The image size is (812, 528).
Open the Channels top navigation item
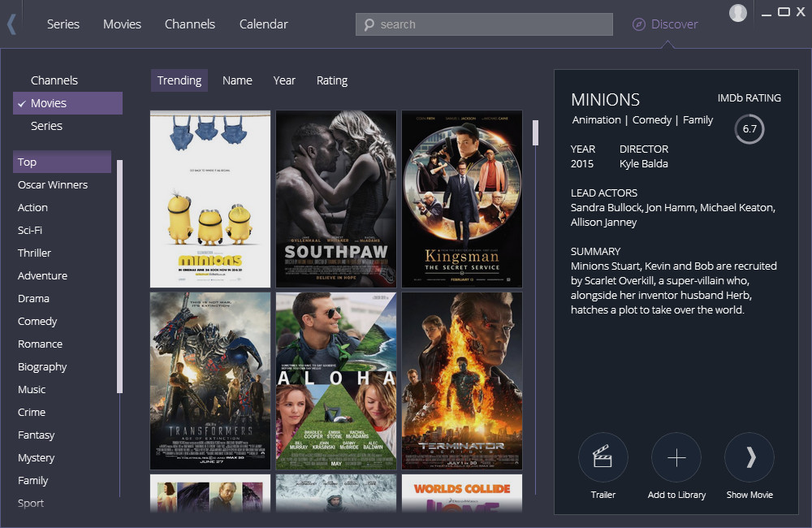189,24
